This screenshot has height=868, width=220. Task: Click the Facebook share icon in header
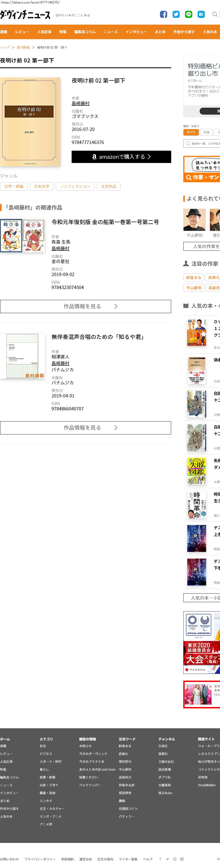click(x=163, y=14)
